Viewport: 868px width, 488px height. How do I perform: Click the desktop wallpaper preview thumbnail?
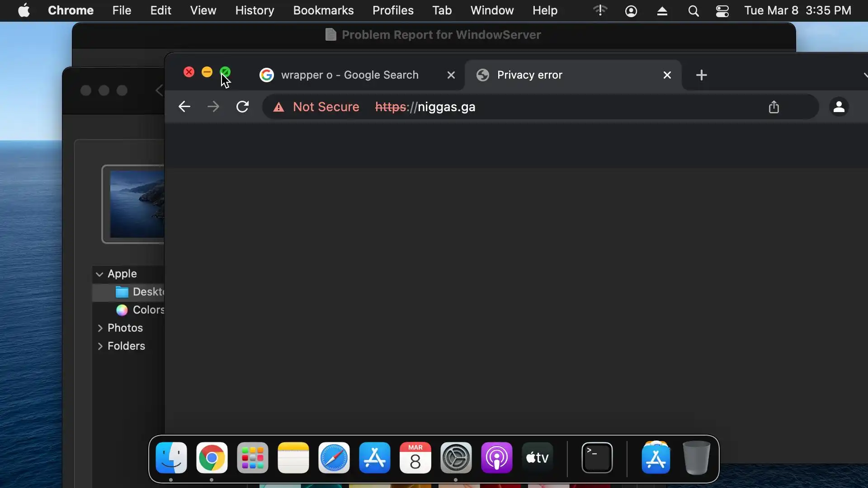point(137,204)
